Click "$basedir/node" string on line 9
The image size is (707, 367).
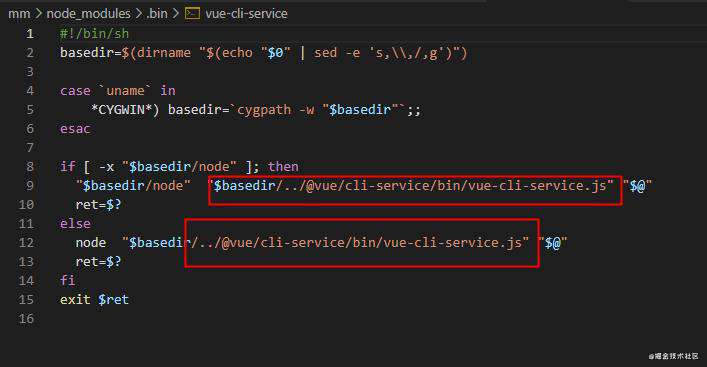(x=133, y=185)
